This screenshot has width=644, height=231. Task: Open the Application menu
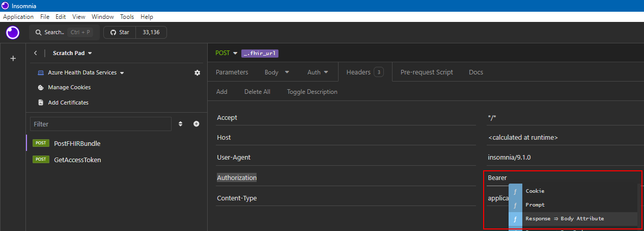pyautogui.click(x=18, y=17)
